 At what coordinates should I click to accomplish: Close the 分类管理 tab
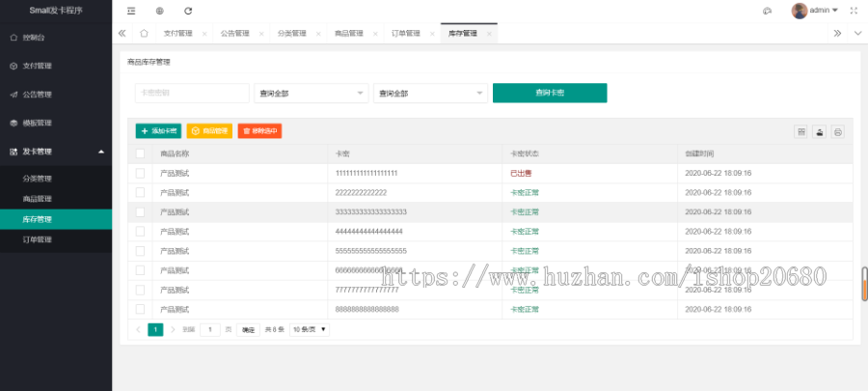coord(318,34)
